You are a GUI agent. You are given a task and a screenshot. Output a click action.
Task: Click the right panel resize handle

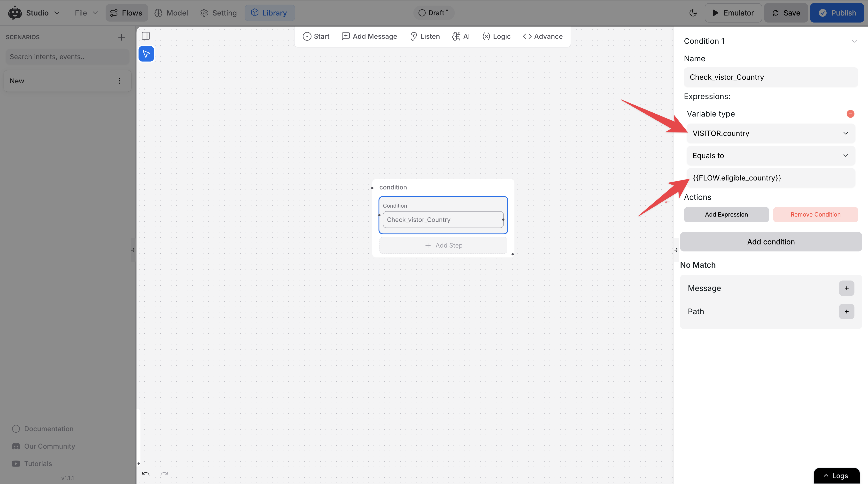(676, 250)
